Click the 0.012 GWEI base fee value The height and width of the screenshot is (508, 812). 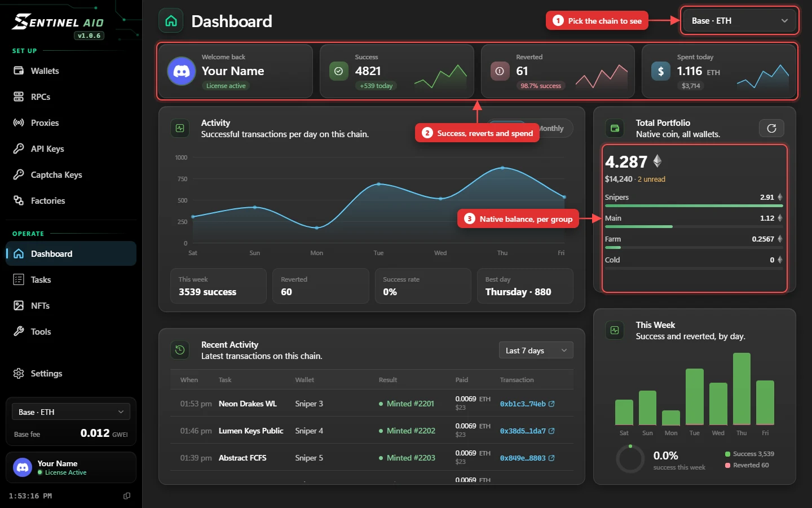point(104,433)
